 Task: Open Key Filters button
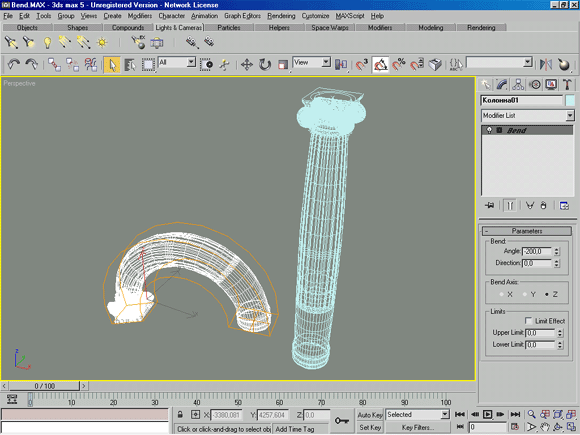[x=418, y=427]
